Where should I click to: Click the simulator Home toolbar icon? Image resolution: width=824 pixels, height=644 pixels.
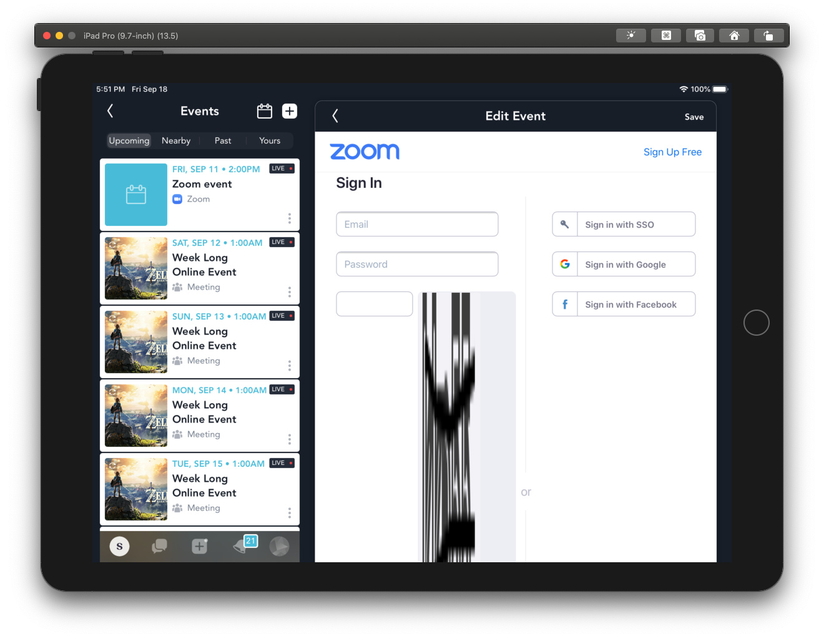tap(735, 36)
